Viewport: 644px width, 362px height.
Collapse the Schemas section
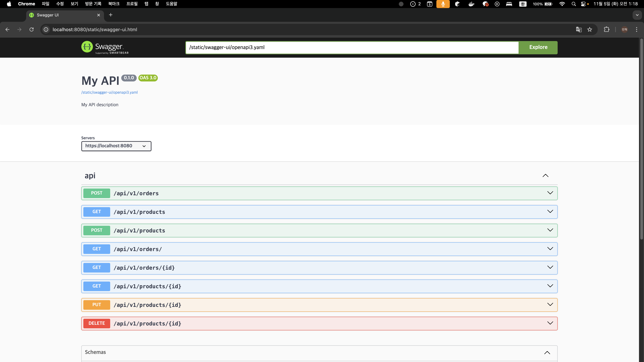pos(547,352)
